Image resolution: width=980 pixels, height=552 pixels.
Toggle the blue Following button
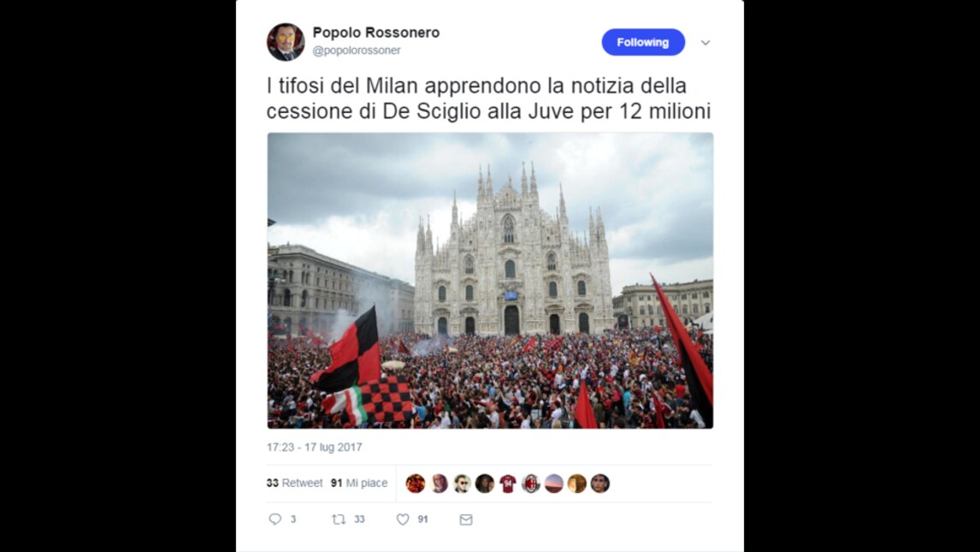(643, 42)
